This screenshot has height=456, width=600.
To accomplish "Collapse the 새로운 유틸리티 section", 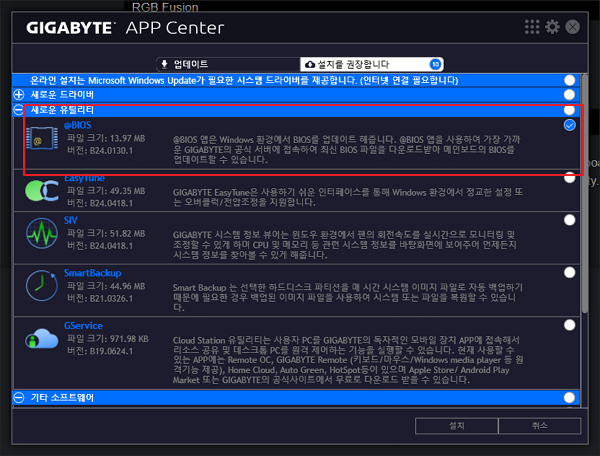I will [19, 110].
